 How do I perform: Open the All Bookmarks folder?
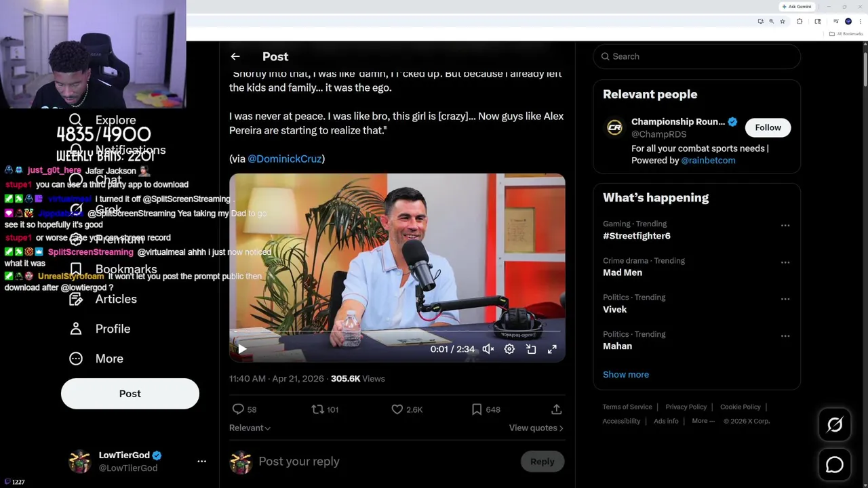[846, 34]
